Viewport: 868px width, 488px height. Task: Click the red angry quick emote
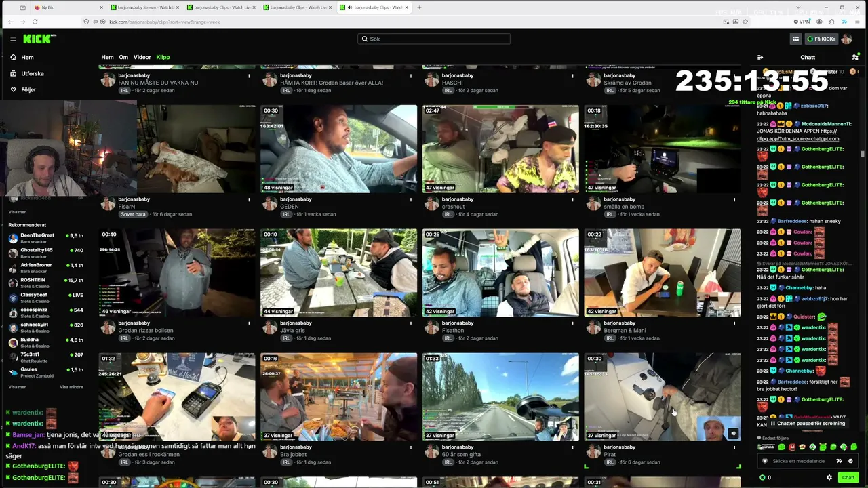(792, 447)
